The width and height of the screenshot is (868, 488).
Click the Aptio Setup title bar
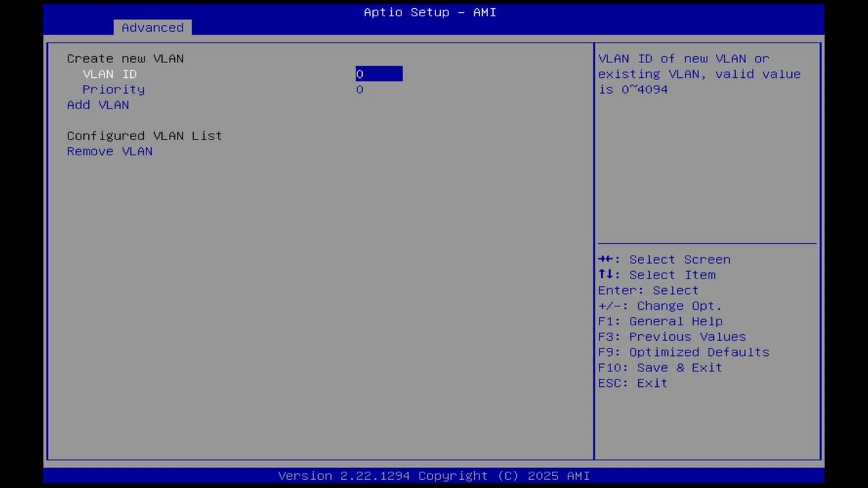(429, 12)
